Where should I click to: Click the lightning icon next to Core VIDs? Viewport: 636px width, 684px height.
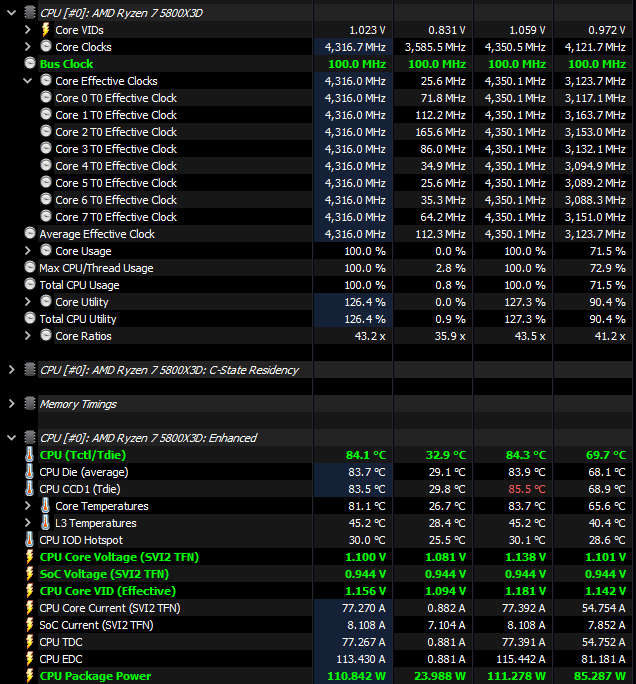click(x=45, y=30)
